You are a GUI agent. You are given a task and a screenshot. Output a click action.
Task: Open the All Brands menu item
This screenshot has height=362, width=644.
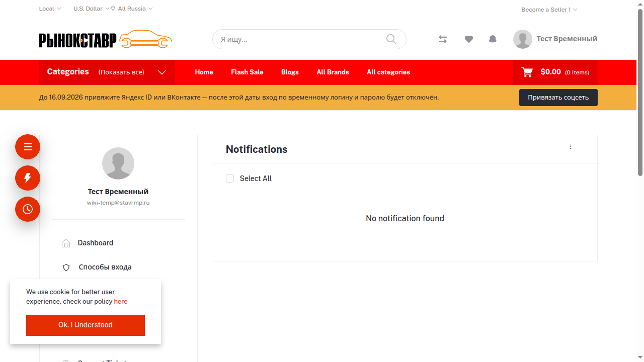tap(333, 72)
